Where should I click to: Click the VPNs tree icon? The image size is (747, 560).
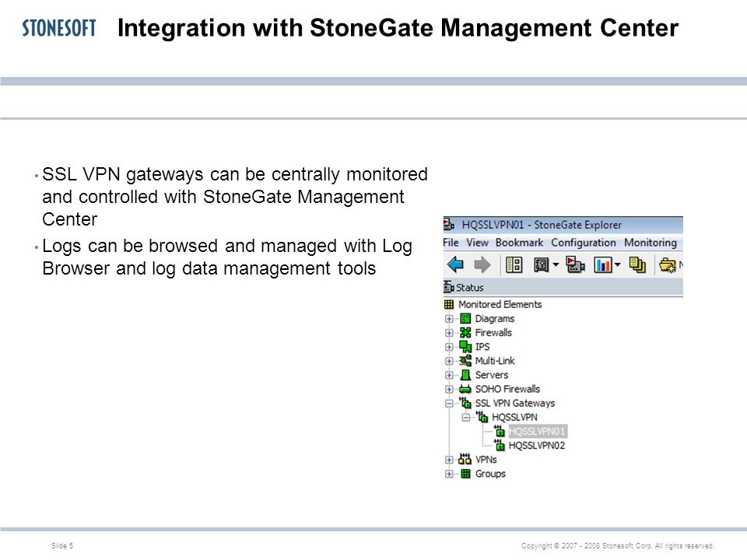tap(465, 459)
